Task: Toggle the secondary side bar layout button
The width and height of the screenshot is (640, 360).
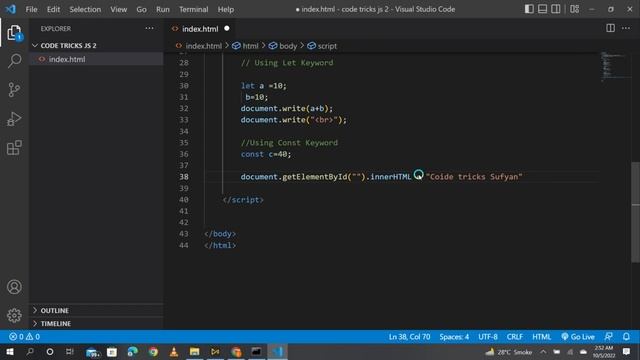Action: 556,9
